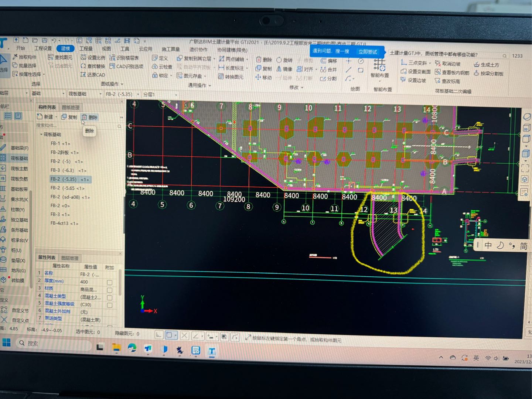Click the 分割 split tool
The width and height of the screenshot is (532, 399).
[328, 79]
